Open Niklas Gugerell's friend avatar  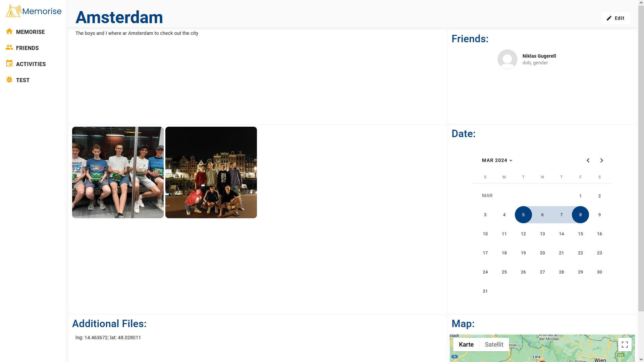pyautogui.click(x=507, y=59)
